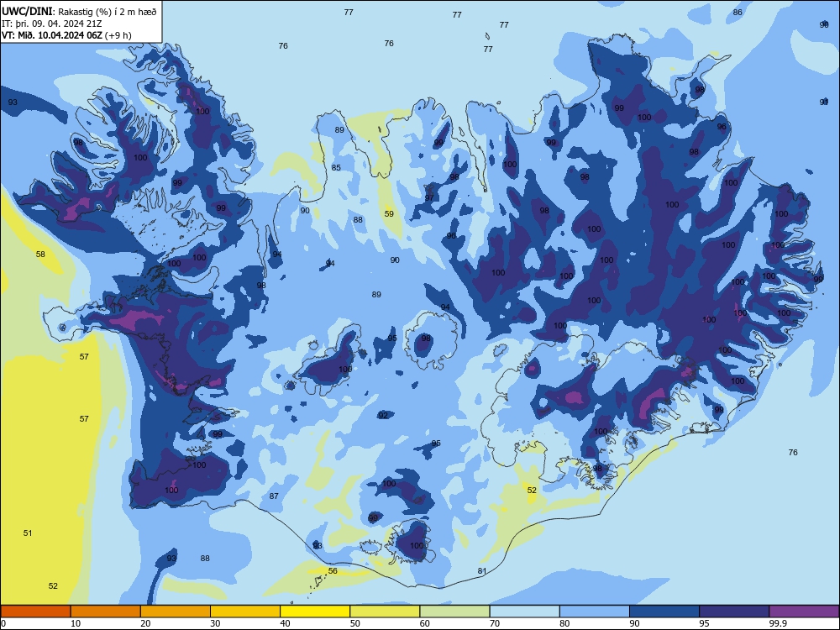
Task: Select the 'IT: þri. 09. 04. 2024 21Z' line
Action: coord(51,24)
